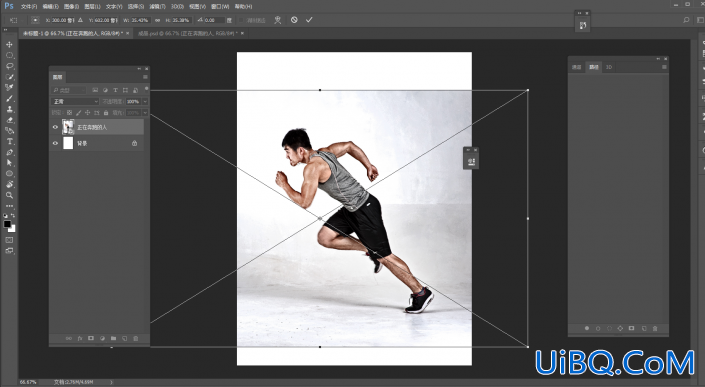Select the Horizontal Type tool
The width and height of the screenshot is (705, 387).
pyautogui.click(x=9, y=142)
